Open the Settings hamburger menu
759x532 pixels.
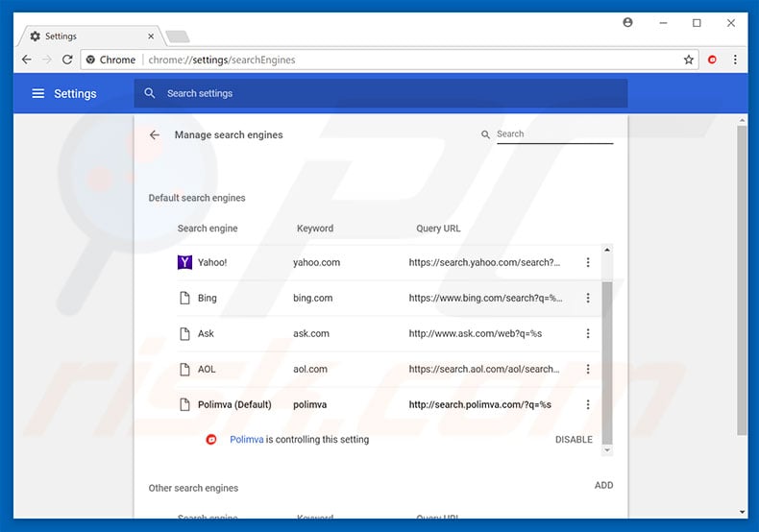(x=37, y=93)
